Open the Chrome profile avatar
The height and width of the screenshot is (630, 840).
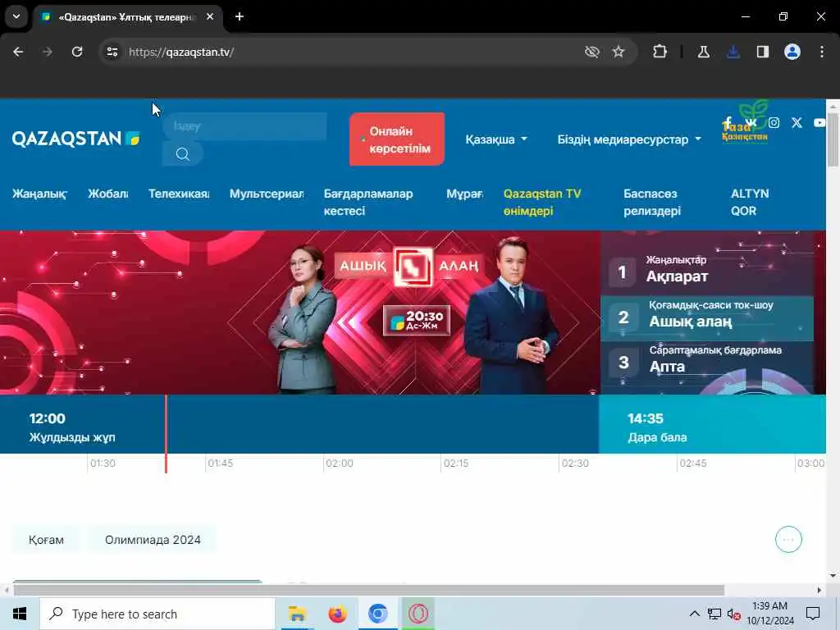point(792,52)
